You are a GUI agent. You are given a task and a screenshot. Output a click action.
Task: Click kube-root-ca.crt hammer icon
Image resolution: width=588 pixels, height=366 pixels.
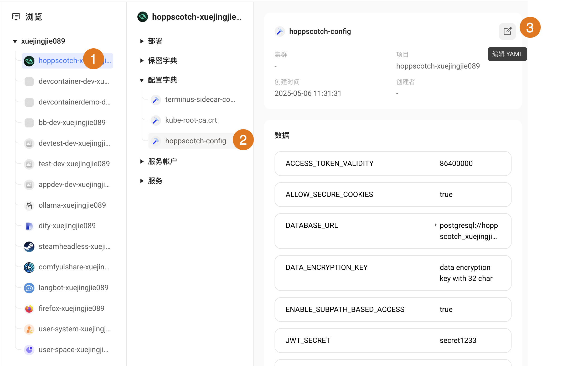[156, 121]
